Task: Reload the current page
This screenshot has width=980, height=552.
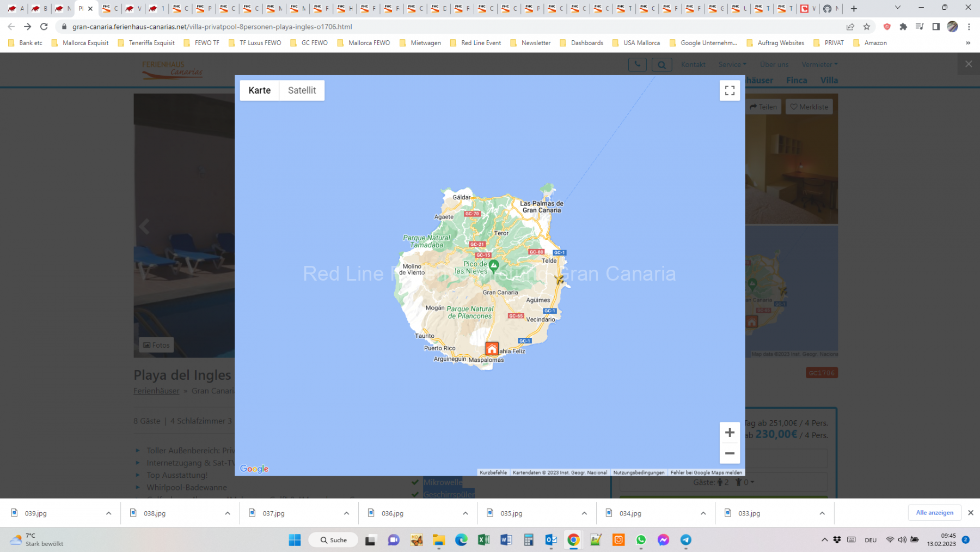Action: [44, 27]
